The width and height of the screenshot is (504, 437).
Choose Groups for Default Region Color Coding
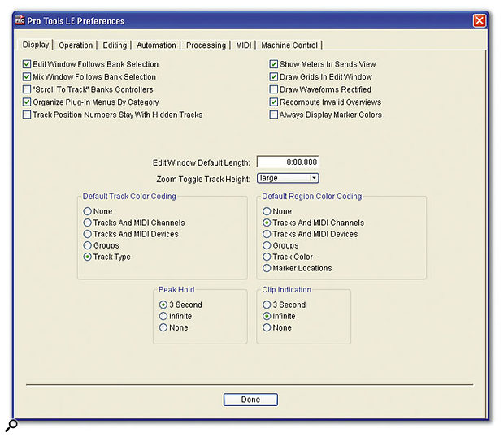pos(267,245)
